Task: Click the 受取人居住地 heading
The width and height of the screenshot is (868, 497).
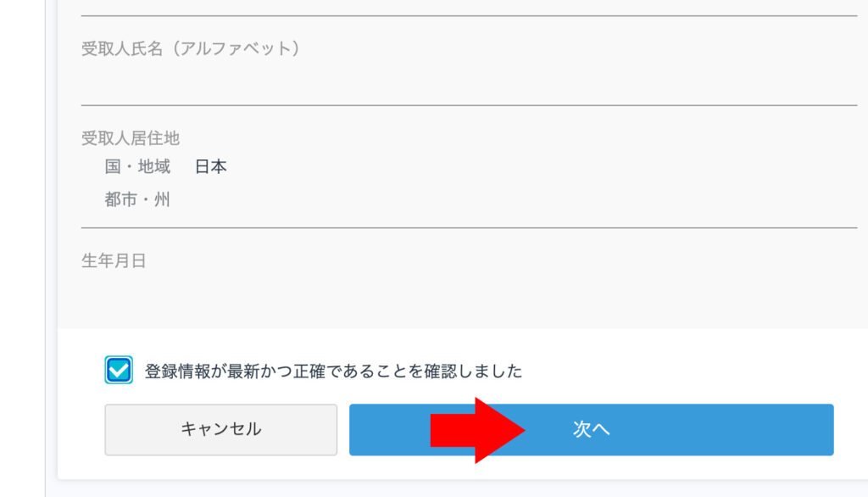Action: [x=130, y=138]
